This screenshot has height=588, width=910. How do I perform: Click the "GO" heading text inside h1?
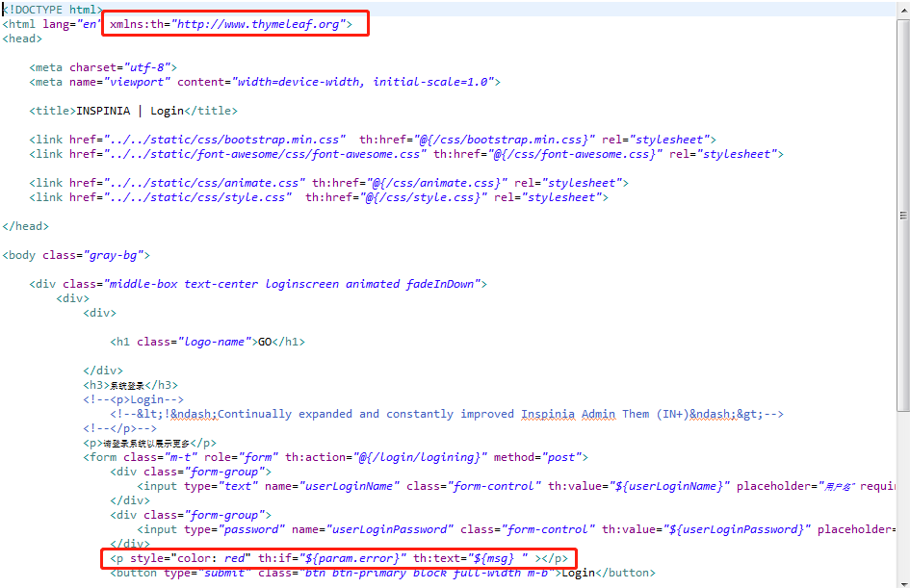[265, 342]
